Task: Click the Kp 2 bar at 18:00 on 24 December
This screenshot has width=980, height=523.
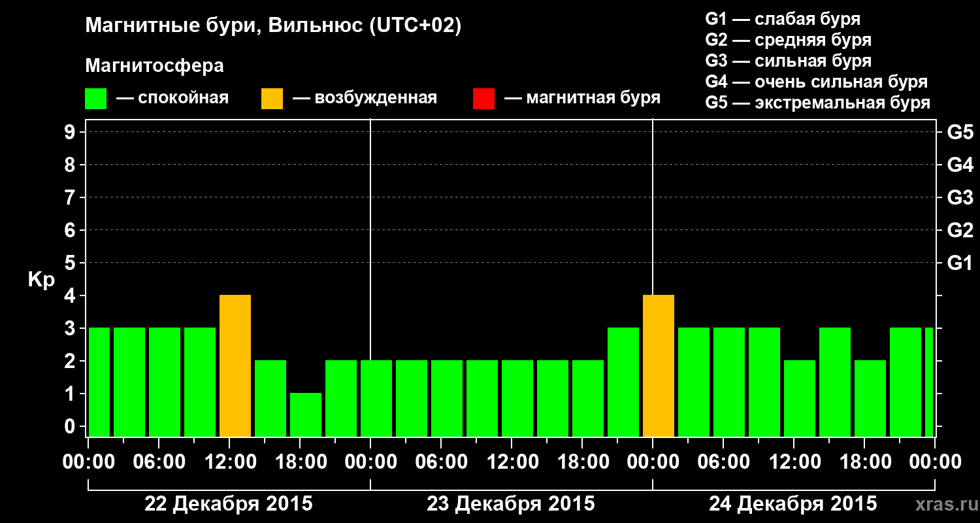Action: coord(870,399)
